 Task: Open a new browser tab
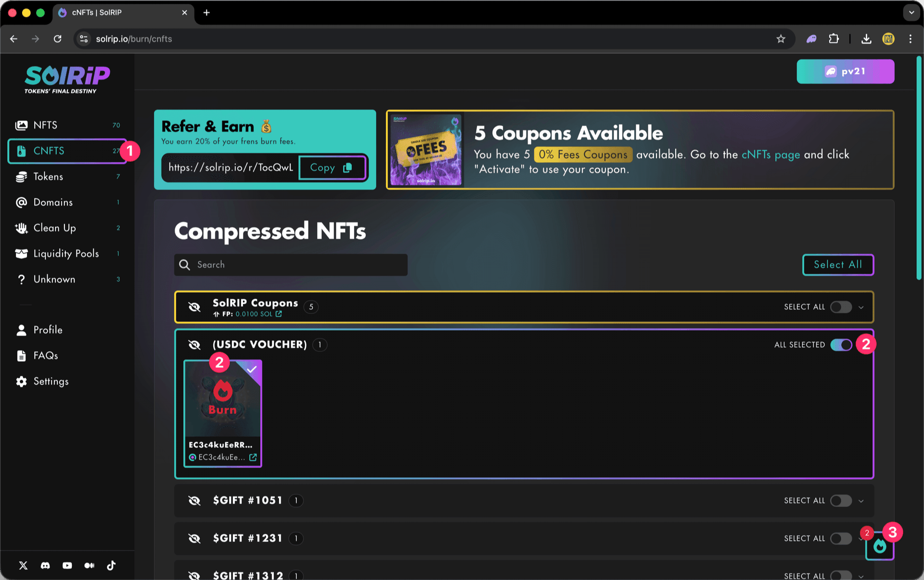206,13
